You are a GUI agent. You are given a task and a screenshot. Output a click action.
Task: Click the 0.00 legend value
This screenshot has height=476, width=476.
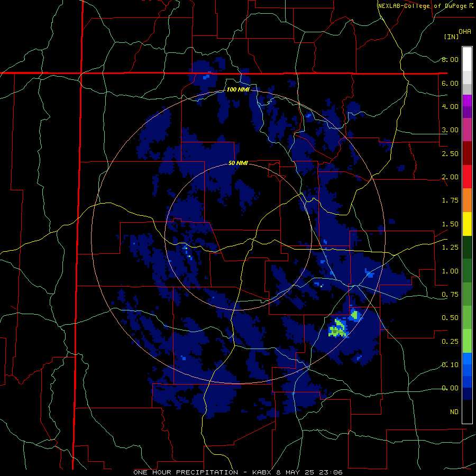[450, 388]
